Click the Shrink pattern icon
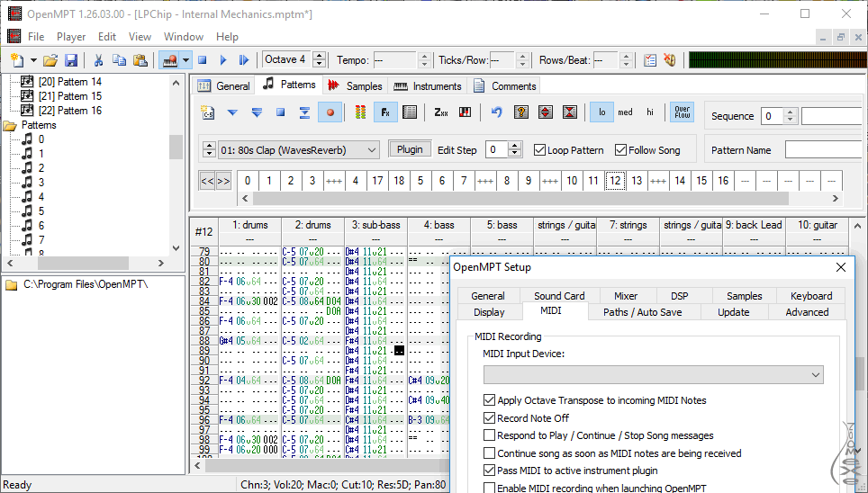The height and width of the screenshot is (493, 868). (x=570, y=112)
